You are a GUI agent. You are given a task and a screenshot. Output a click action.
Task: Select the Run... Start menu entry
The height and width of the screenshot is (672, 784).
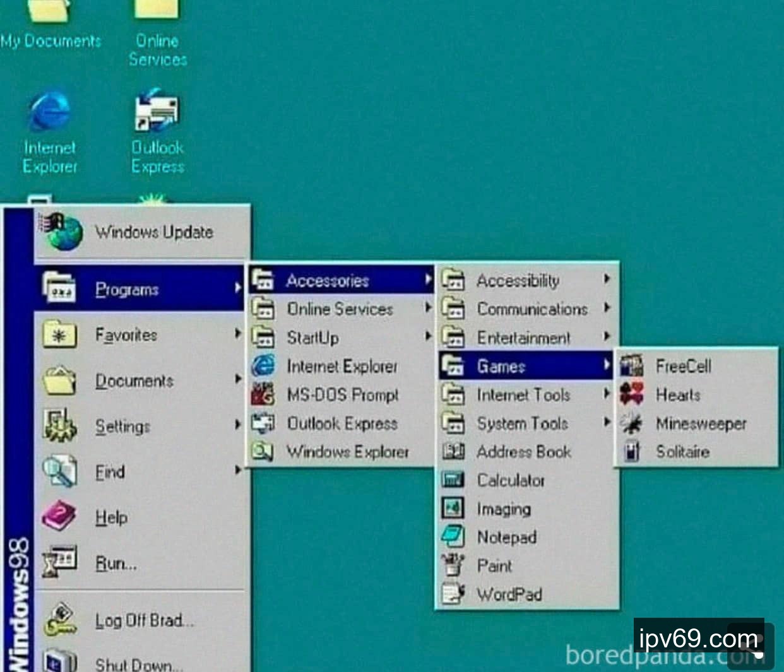click(116, 563)
